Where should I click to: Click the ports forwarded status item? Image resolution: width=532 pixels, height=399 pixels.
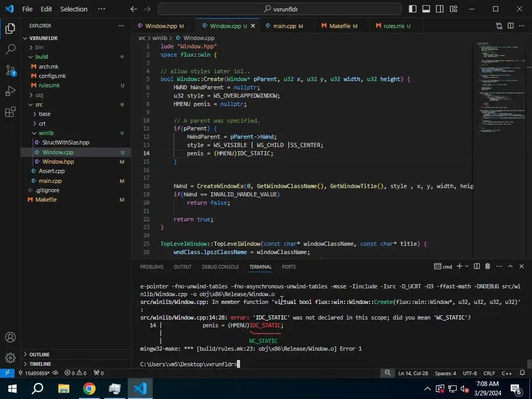(x=99, y=373)
